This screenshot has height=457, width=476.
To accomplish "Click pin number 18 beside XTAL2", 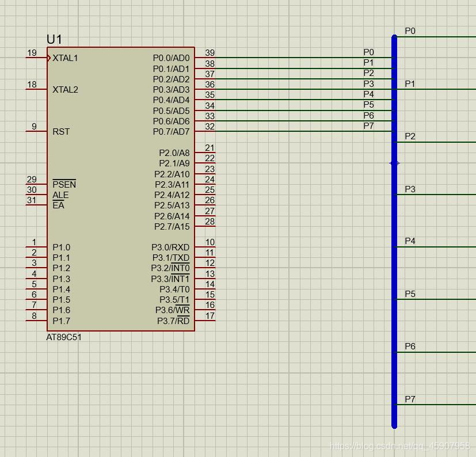I will pyautogui.click(x=32, y=85).
